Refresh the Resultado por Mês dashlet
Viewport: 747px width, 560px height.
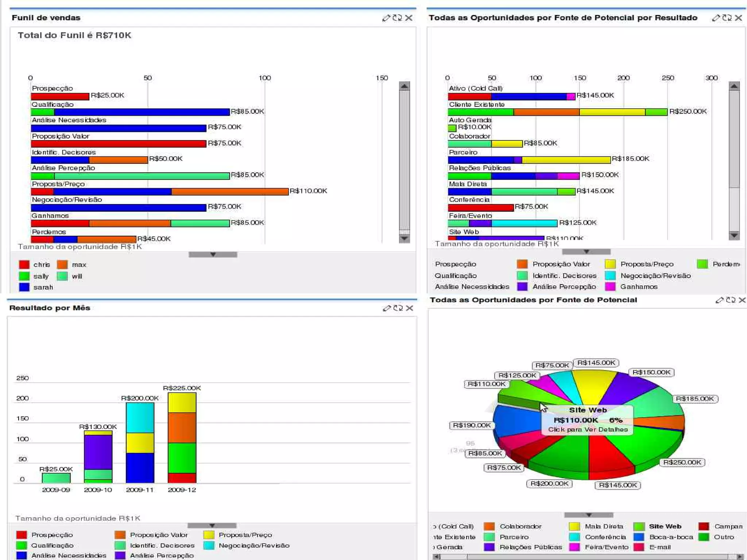pyautogui.click(x=398, y=308)
